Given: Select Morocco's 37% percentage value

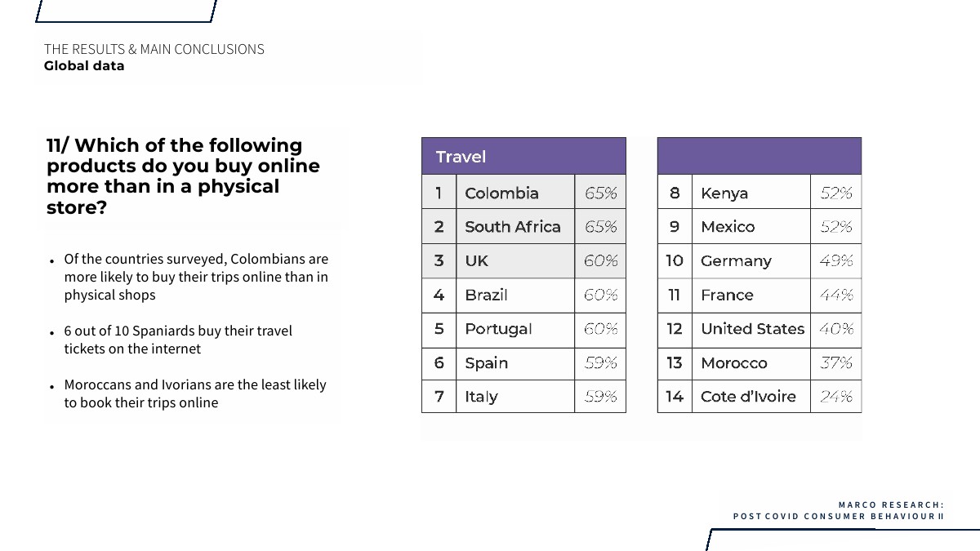Looking at the screenshot, I should pyautogui.click(x=836, y=363).
